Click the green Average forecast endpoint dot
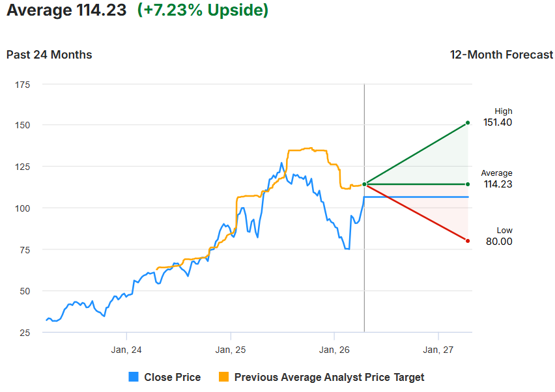This screenshot has width=555, height=392. (467, 184)
